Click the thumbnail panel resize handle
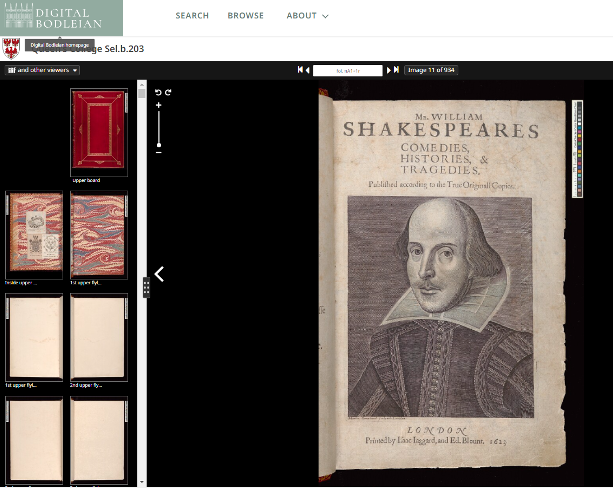The width and height of the screenshot is (613, 488). tap(146, 287)
